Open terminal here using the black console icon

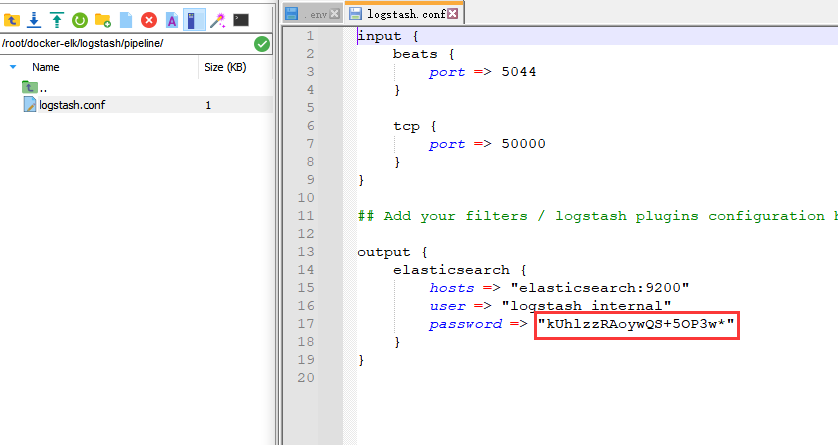(x=241, y=20)
